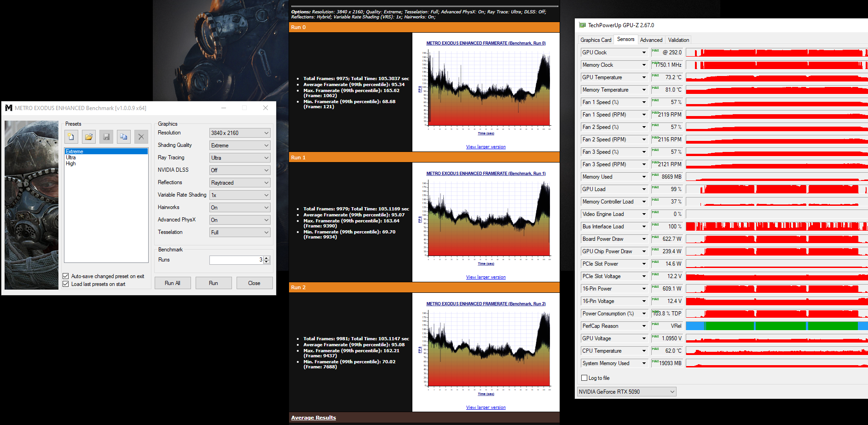This screenshot has width=868, height=425.
Task: Select the Sensors tab in GPU-Z
Action: 626,40
